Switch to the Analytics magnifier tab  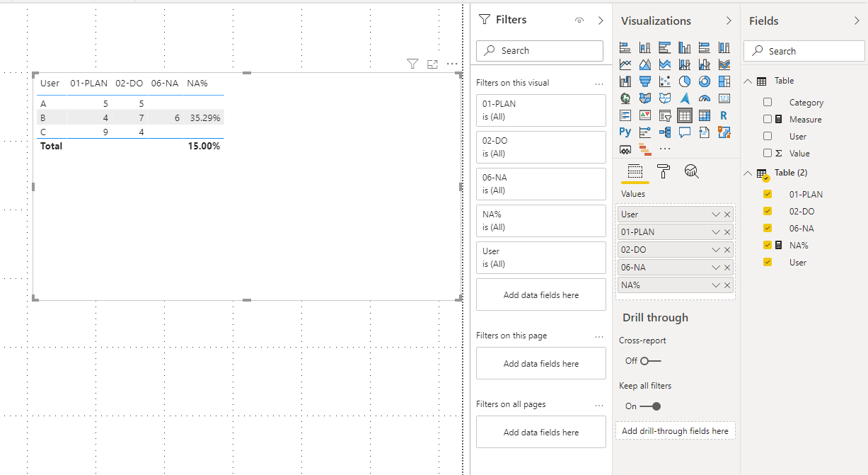692,171
